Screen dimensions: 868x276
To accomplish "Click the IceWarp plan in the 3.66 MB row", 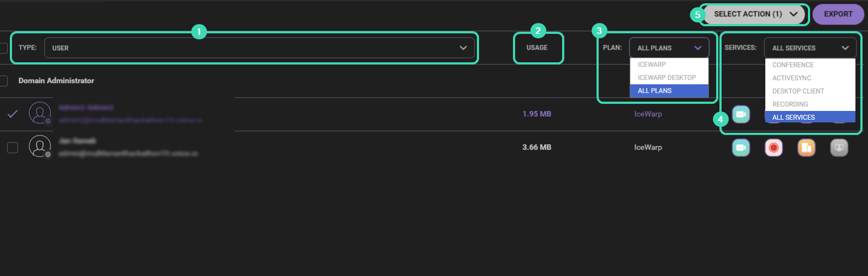I will click(x=648, y=147).
